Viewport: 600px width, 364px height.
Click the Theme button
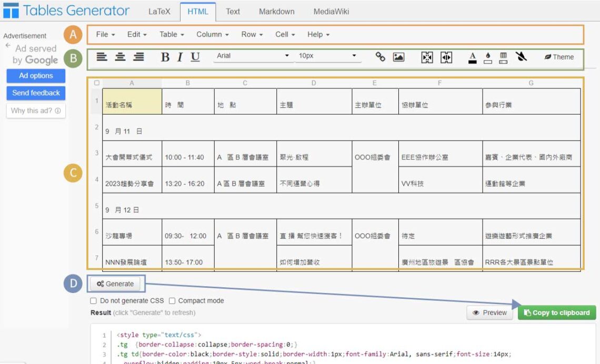(x=559, y=57)
